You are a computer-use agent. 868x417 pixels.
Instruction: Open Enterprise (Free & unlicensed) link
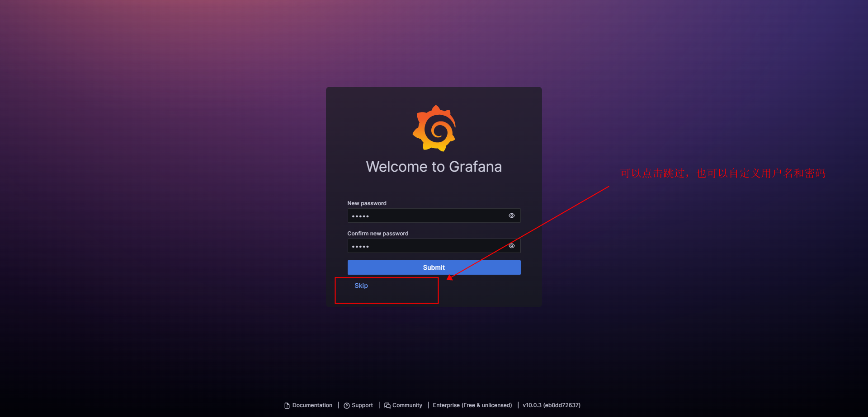point(472,405)
